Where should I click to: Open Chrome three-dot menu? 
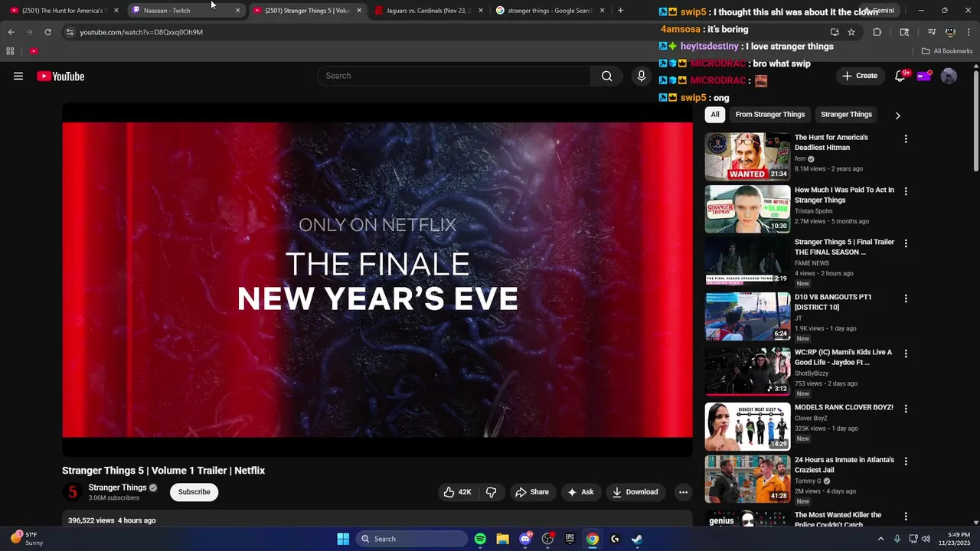[969, 32]
